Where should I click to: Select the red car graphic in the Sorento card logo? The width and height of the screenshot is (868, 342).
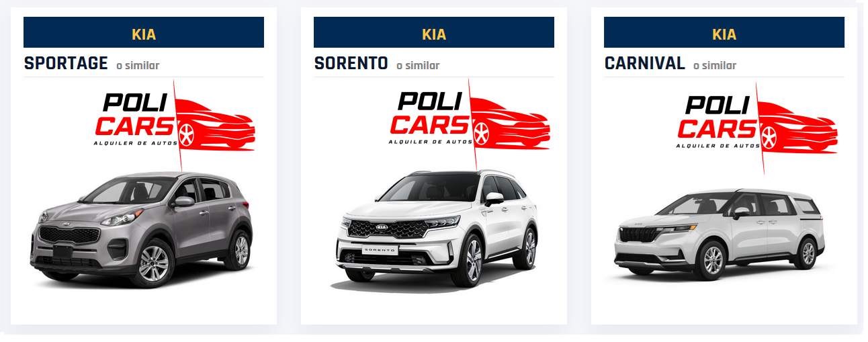coord(510,123)
